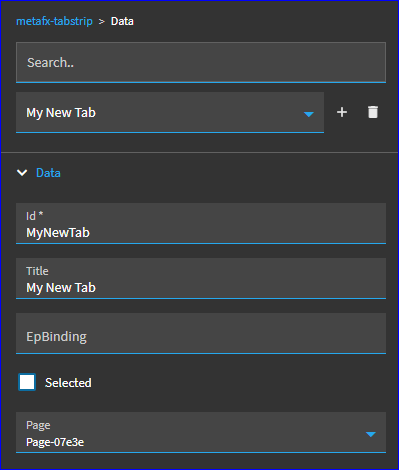The width and height of the screenshot is (399, 470).
Task: Tick the Selected checkbox
Action: click(27, 382)
